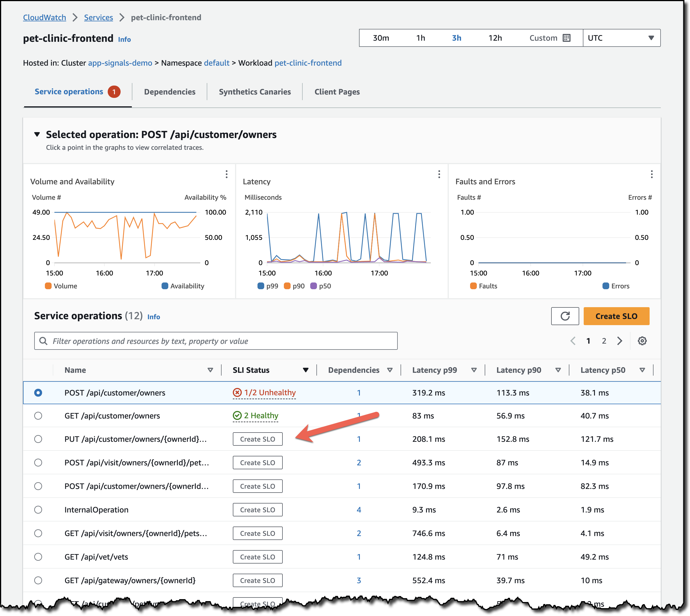Collapse the Selected operation section

coord(37,134)
